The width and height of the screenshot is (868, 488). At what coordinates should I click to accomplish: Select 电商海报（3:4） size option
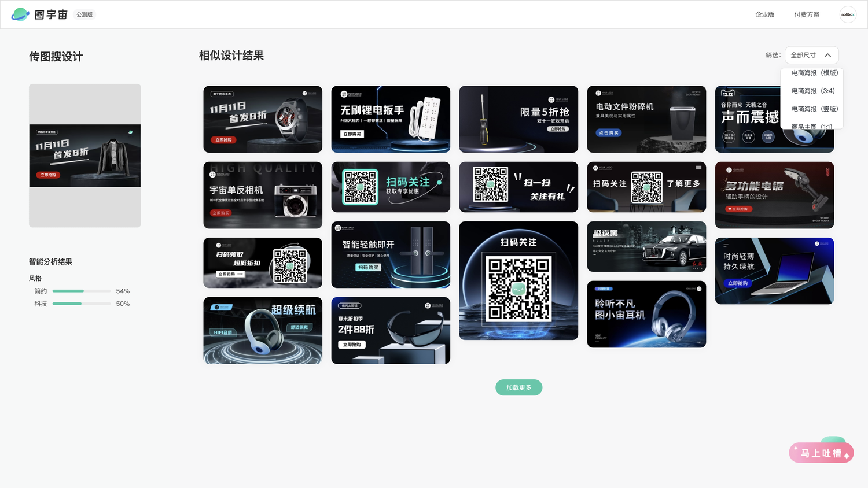pyautogui.click(x=813, y=91)
